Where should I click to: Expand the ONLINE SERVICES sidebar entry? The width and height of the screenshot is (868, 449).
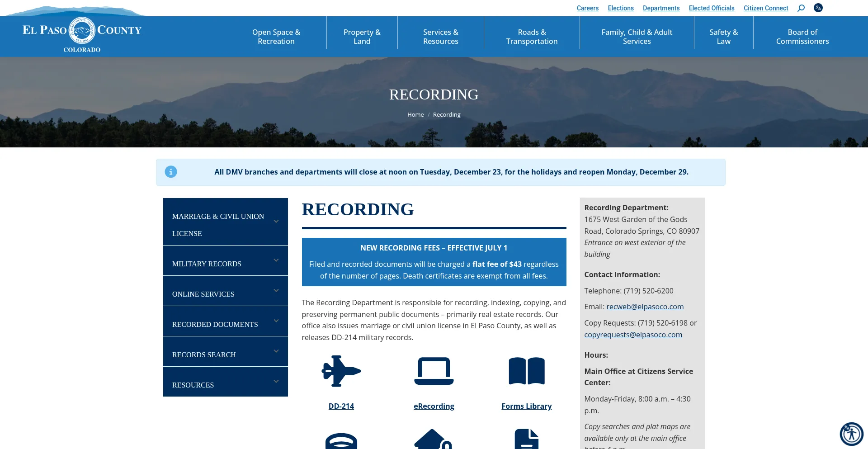point(276,291)
